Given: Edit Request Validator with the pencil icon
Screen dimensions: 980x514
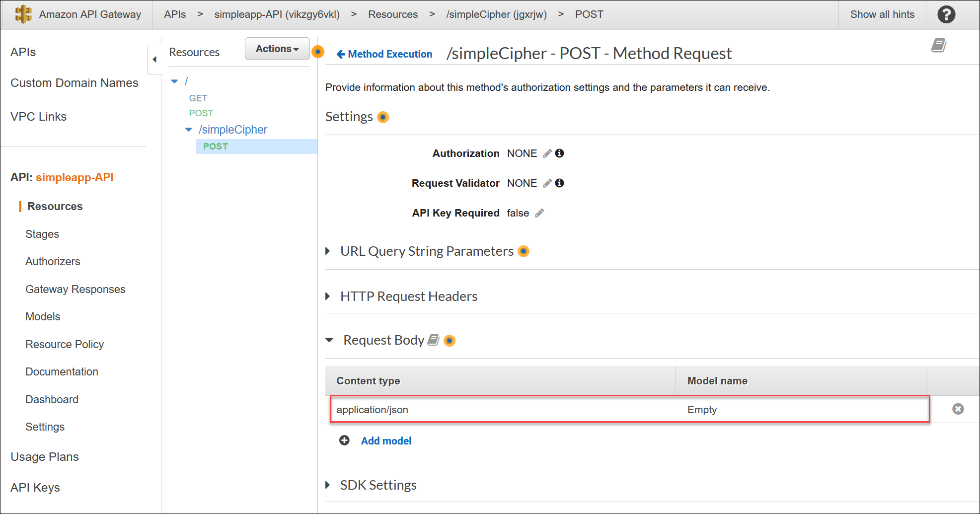Looking at the screenshot, I should [x=547, y=183].
